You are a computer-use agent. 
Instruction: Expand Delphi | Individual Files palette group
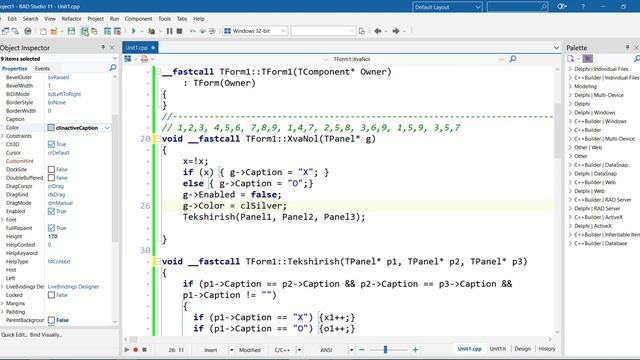coord(570,69)
